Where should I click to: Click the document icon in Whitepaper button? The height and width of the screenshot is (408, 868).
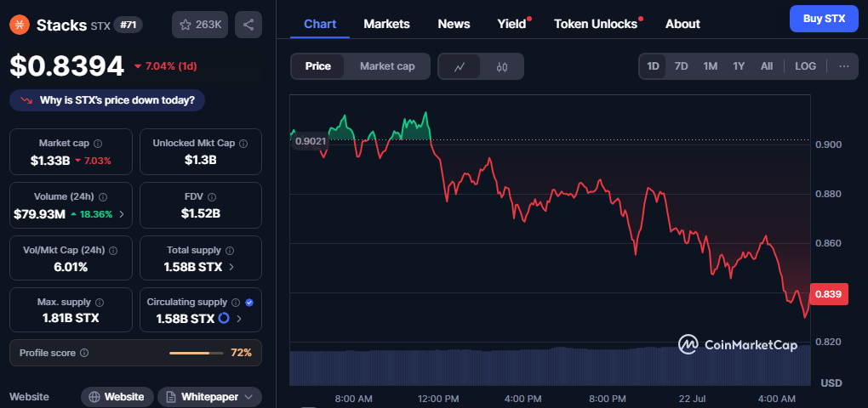[x=172, y=397]
